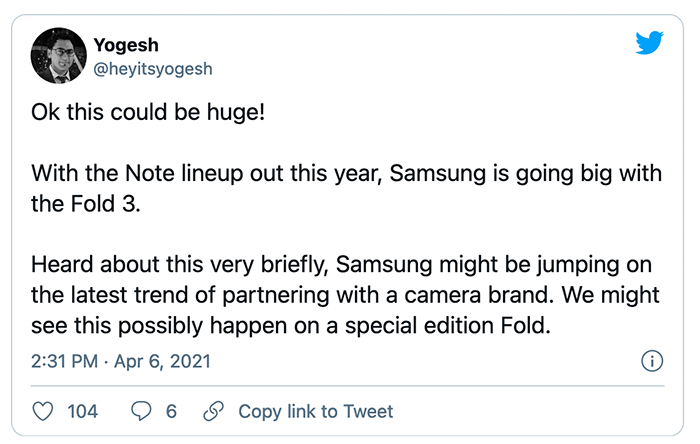Like the tweet with the heart icon
Viewport: 700px width, 444px height.
tap(43, 411)
